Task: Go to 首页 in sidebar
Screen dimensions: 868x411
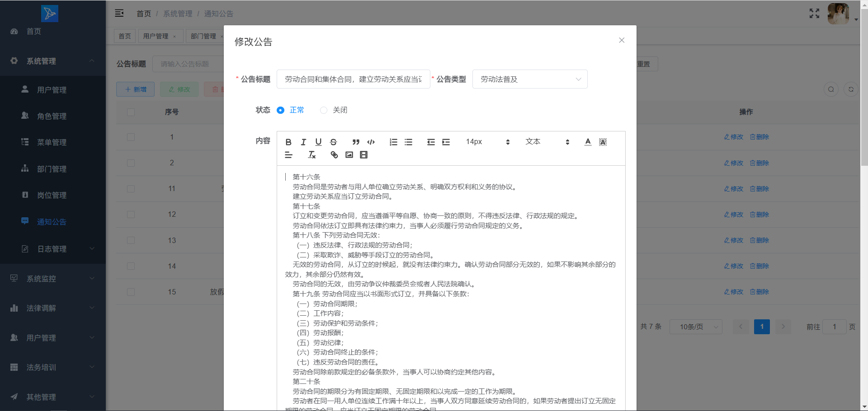Action: coord(53,31)
